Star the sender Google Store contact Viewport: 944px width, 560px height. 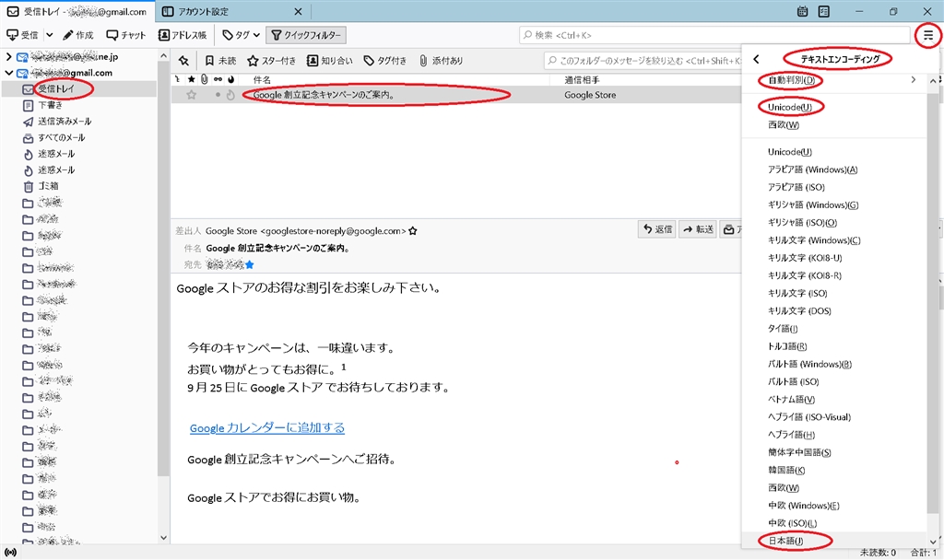coord(413,231)
